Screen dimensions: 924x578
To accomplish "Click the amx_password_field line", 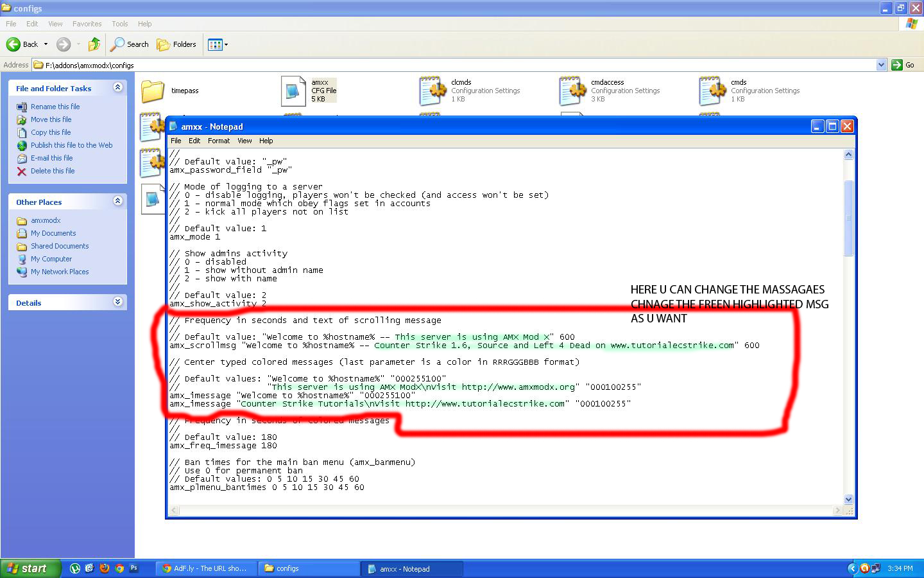I will click(231, 170).
